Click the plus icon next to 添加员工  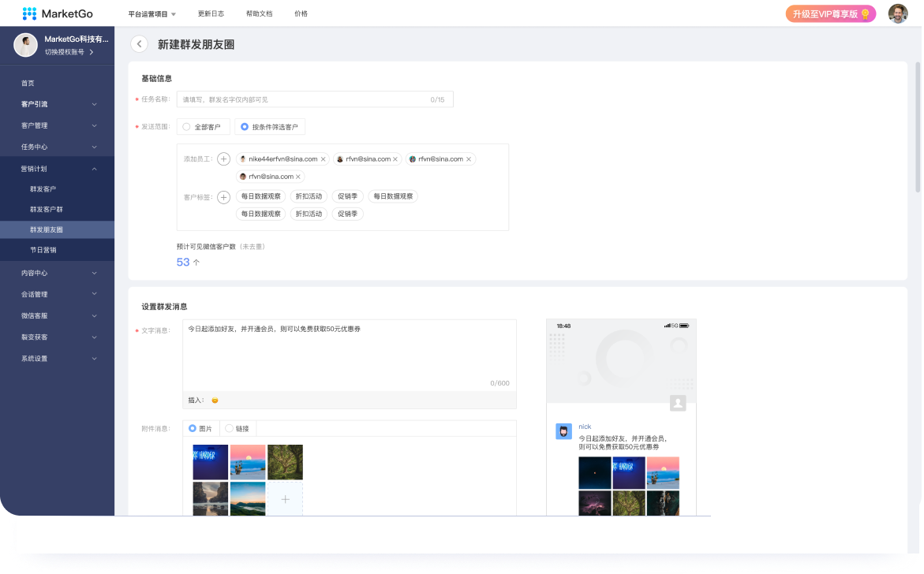coord(224,159)
